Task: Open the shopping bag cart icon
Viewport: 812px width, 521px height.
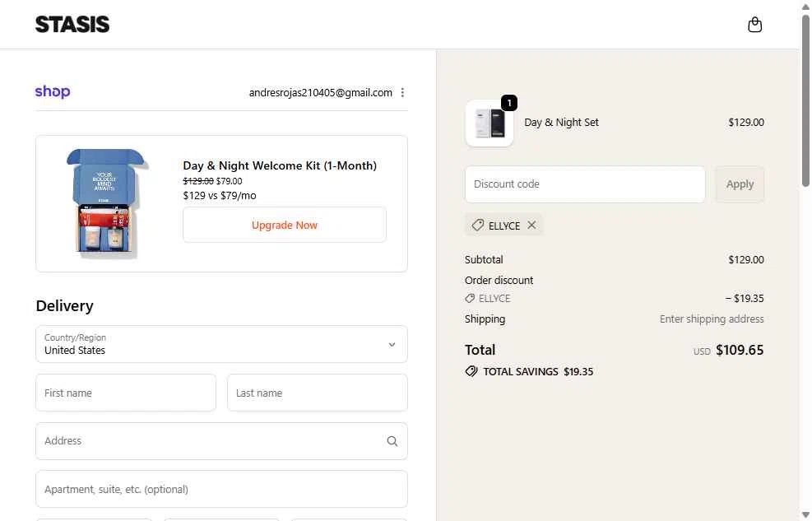Action: (754, 25)
